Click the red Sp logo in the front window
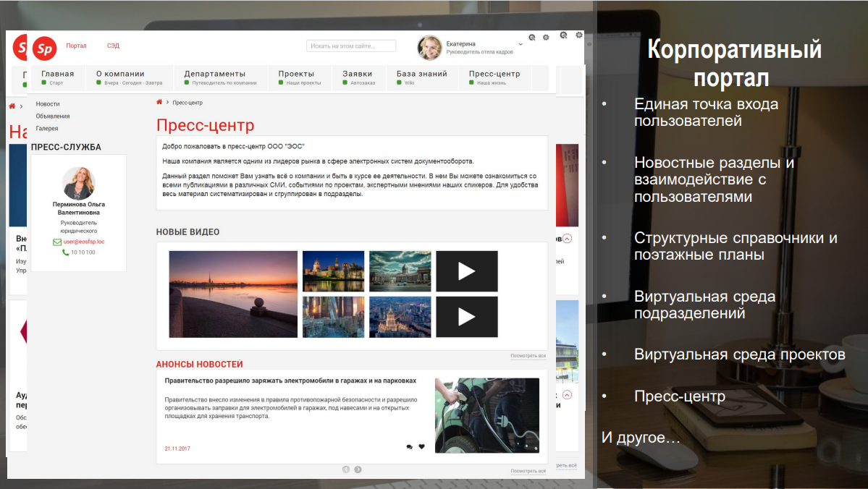This screenshot has width=868, height=489. pos(45,48)
